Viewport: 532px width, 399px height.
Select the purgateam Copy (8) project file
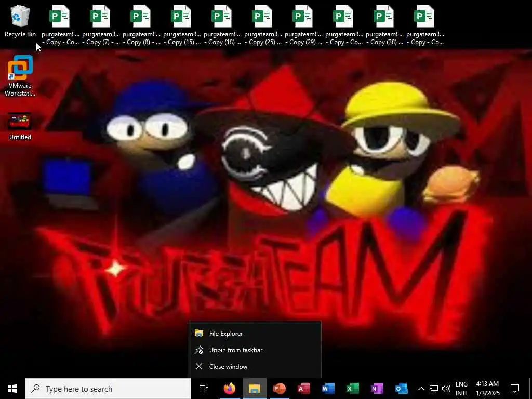click(x=141, y=25)
